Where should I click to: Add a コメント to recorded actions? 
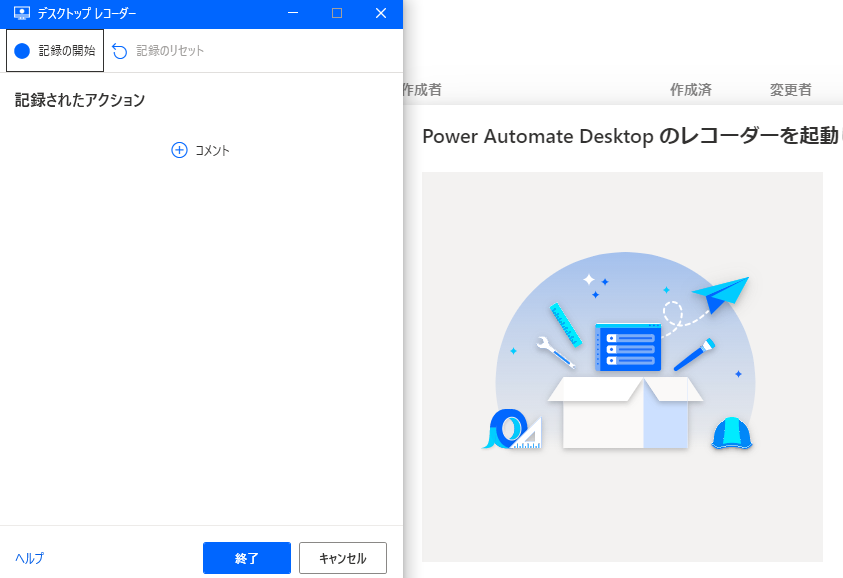[200, 150]
